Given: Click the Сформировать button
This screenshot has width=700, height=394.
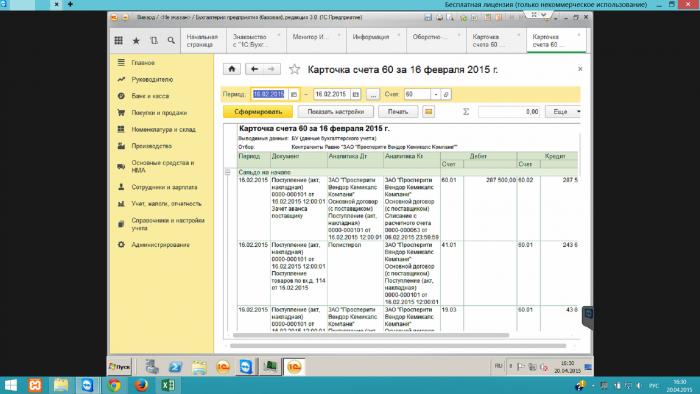Looking at the screenshot, I should coord(258,112).
